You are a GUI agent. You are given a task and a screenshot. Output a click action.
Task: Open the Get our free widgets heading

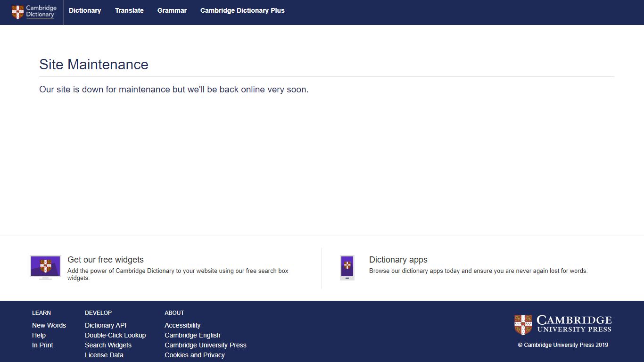[106, 260]
